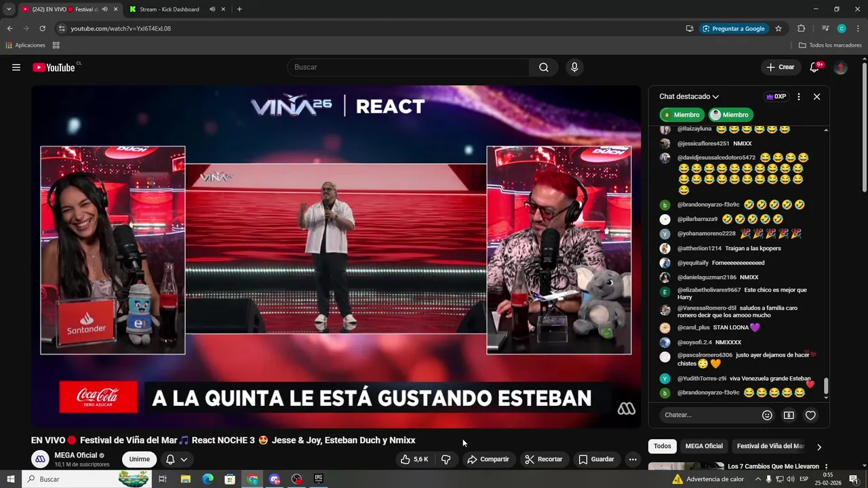Open Windows Start menu
Viewport: 868px width, 488px height.
click(x=10, y=479)
